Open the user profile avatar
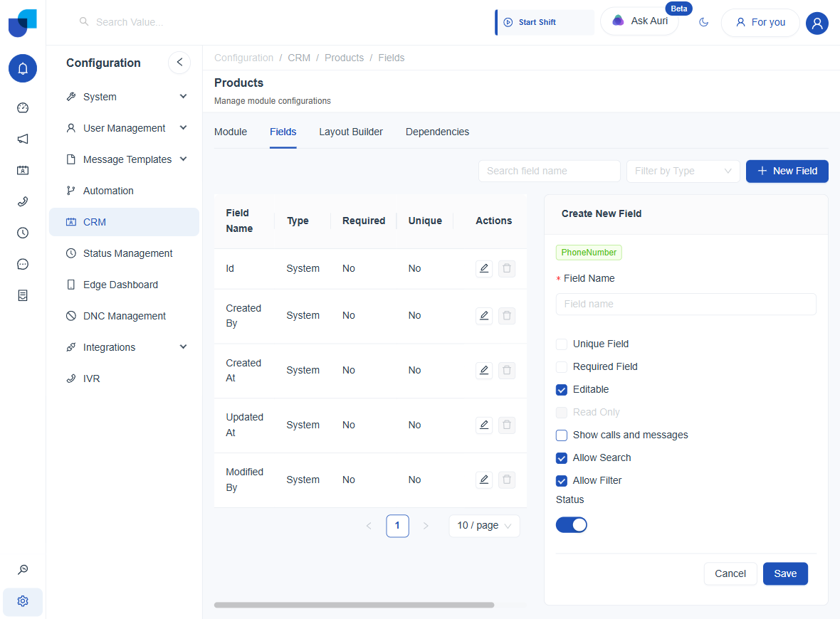The width and height of the screenshot is (840, 619). pyautogui.click(x=817, y=23)
